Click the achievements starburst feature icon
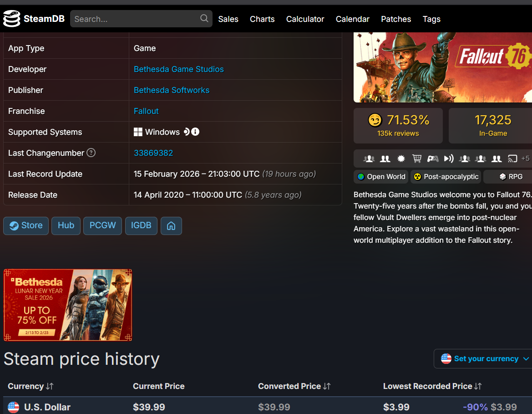The width and height of the screenshot is (532, 414). (401, 158)
